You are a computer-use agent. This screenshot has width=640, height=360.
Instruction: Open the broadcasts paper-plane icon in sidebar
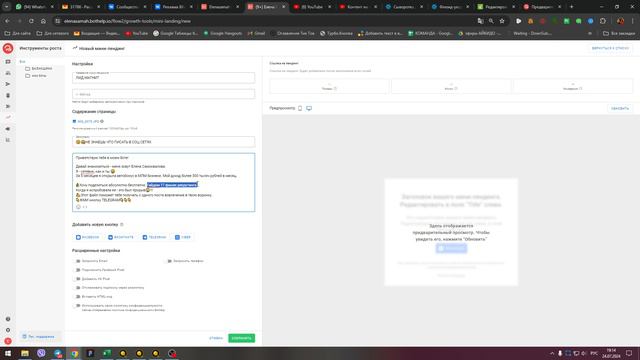8,84
